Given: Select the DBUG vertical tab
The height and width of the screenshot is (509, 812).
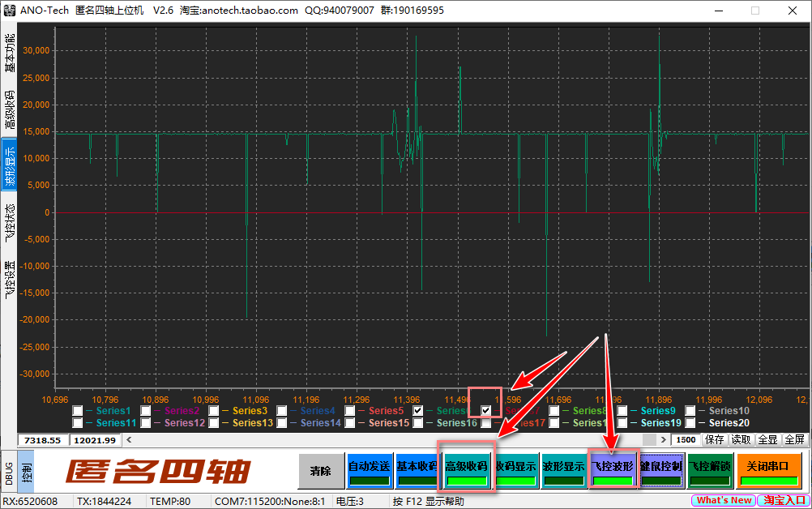Looking at the screenshot, I should click(x=9, y=473).
